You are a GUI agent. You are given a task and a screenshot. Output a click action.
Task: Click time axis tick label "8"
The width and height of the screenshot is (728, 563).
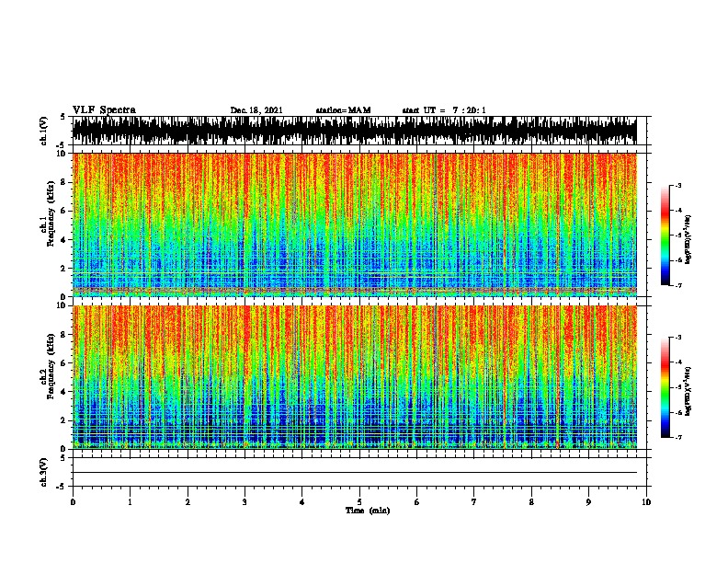tap(531, 501)
